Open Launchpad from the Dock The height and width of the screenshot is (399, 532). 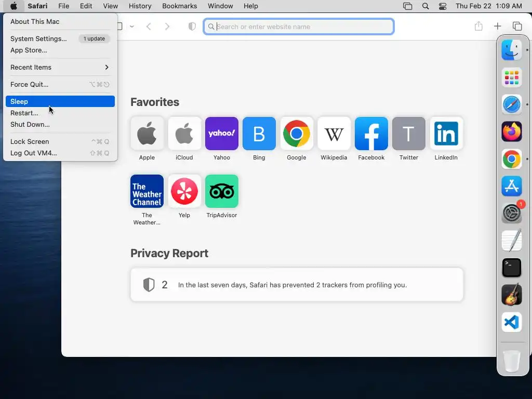[512, 77]
